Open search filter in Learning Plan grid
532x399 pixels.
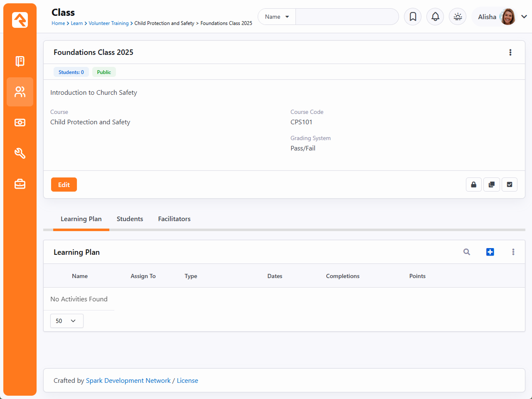(467, 252)
